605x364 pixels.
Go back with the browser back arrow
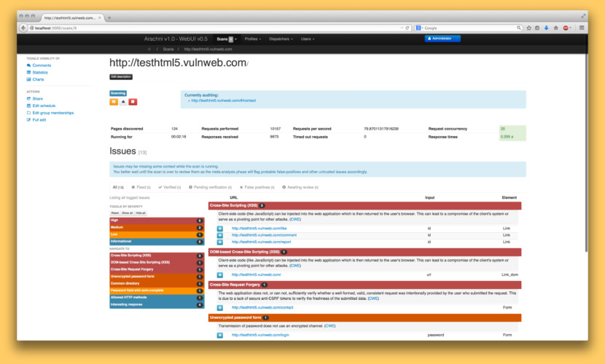(x=23, y=28)
